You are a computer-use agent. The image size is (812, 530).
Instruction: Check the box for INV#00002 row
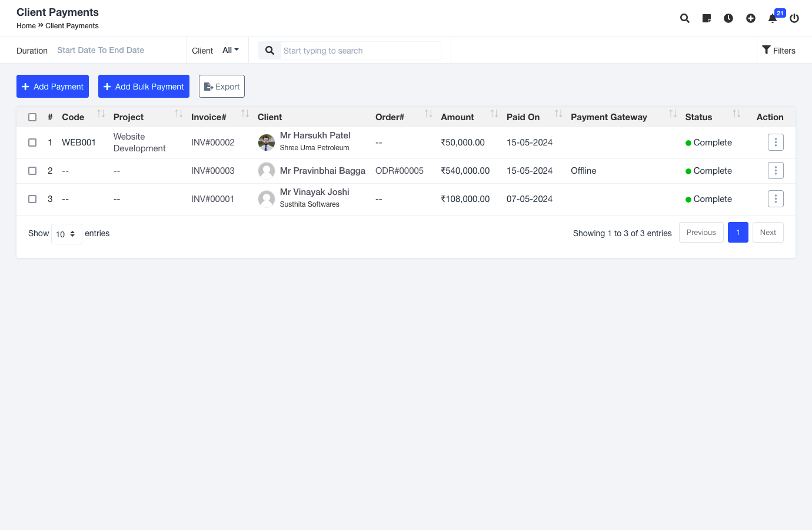click(x=32, y=143)
